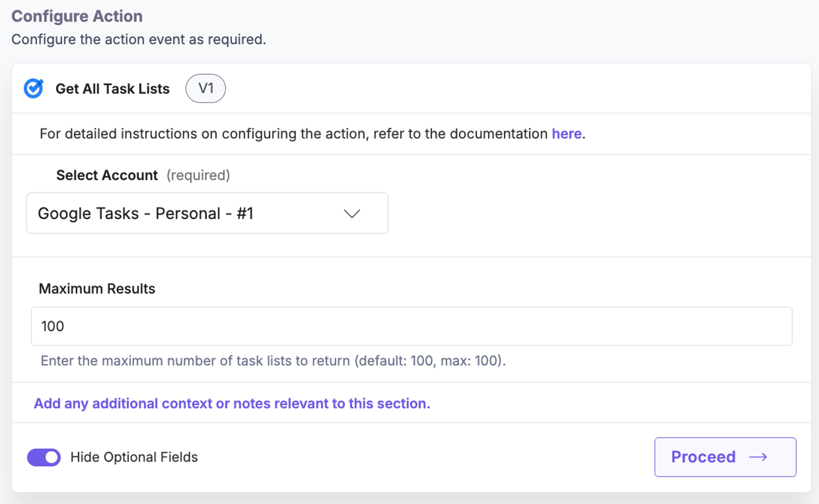Expand the account chevron arrow
819x504 pixels.
click(x=352, y=214)
